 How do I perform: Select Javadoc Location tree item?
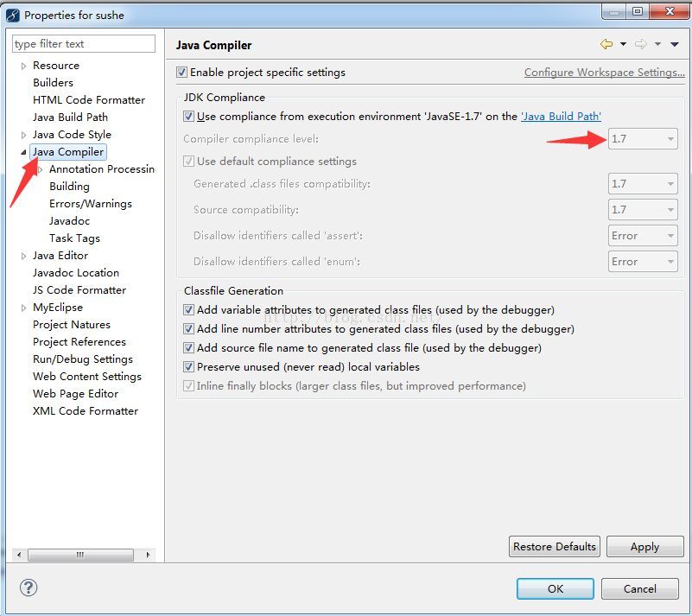pyautogui.click(x=76, y=273)
